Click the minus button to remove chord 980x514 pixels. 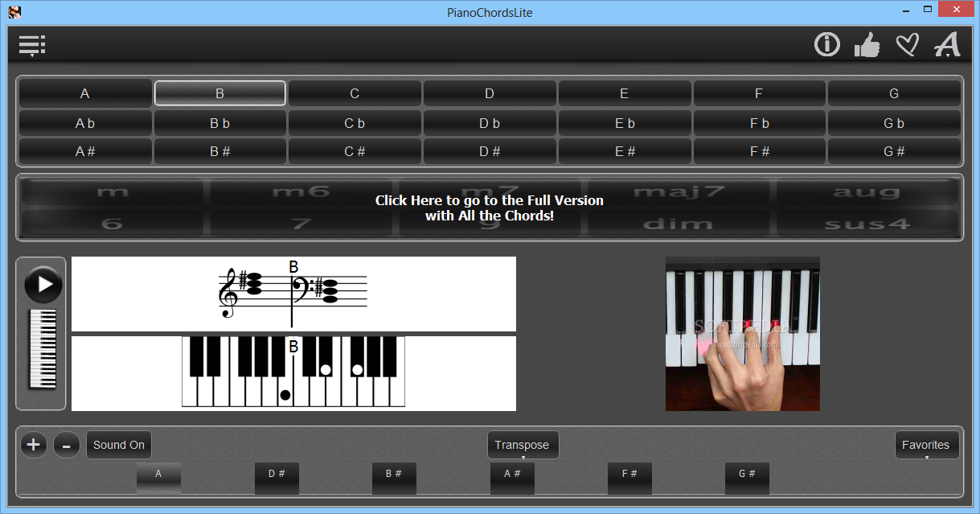(67, 444)
